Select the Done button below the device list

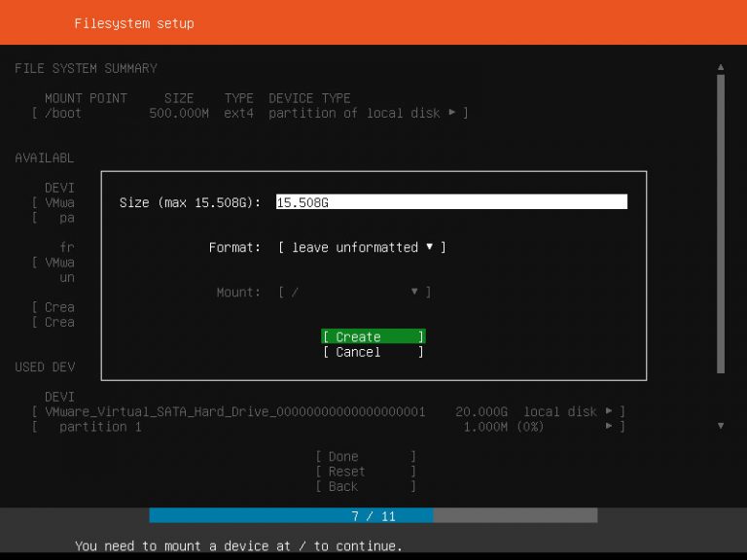tap(366, 456)
